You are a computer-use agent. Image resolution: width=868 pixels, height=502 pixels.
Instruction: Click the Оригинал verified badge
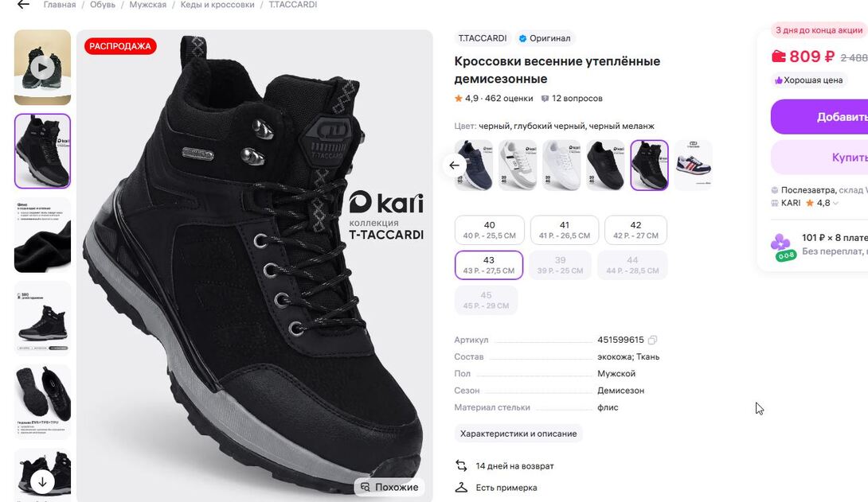544,38
